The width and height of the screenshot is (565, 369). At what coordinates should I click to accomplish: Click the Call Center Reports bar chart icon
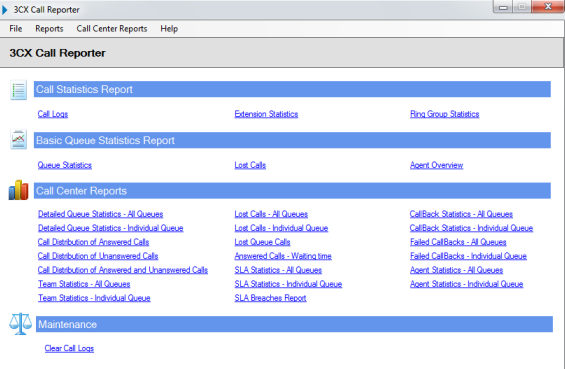point(18,190)
